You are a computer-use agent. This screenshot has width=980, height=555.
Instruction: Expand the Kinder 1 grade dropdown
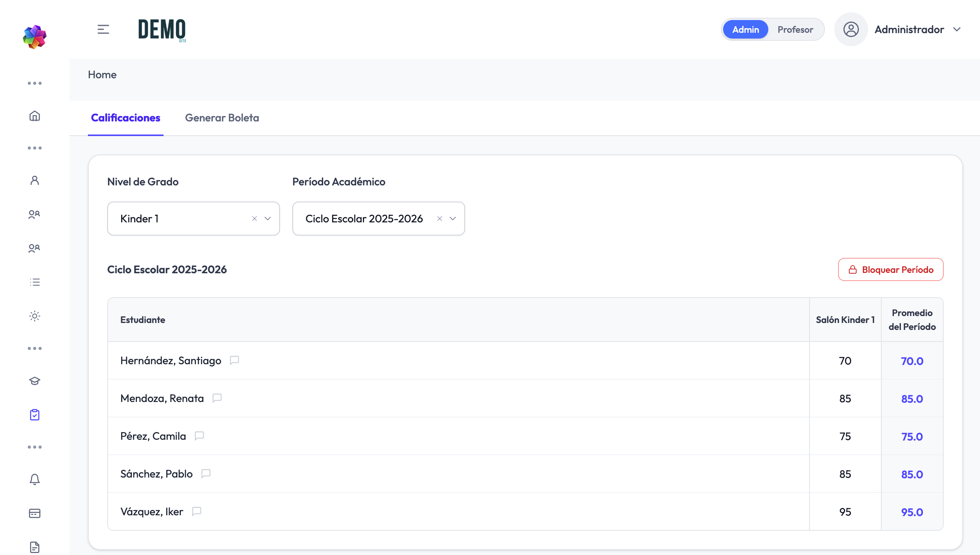(x=268, y=219)
